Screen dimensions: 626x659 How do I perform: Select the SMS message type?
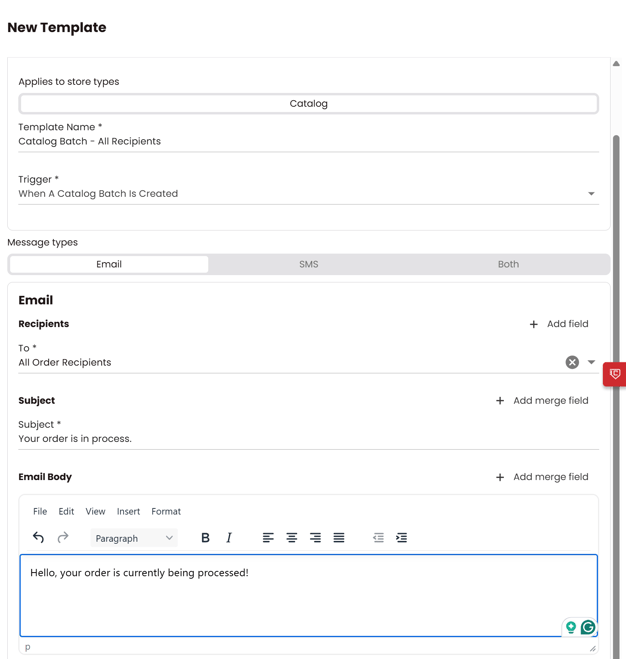[309, 264]
